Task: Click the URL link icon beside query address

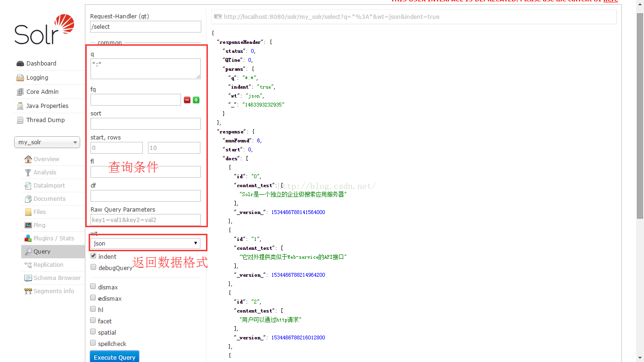Action: pyautogui.click(x=217, y=16)
